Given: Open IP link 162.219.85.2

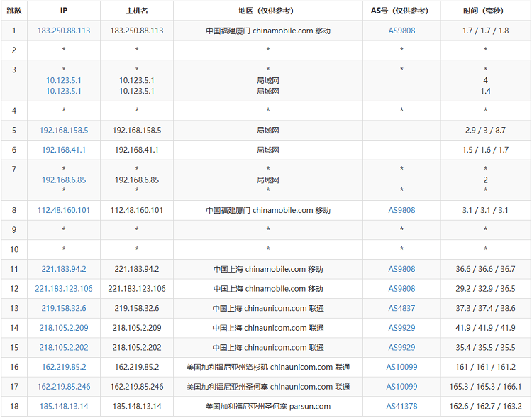Looking at the screenshot, I should point(64,367).
